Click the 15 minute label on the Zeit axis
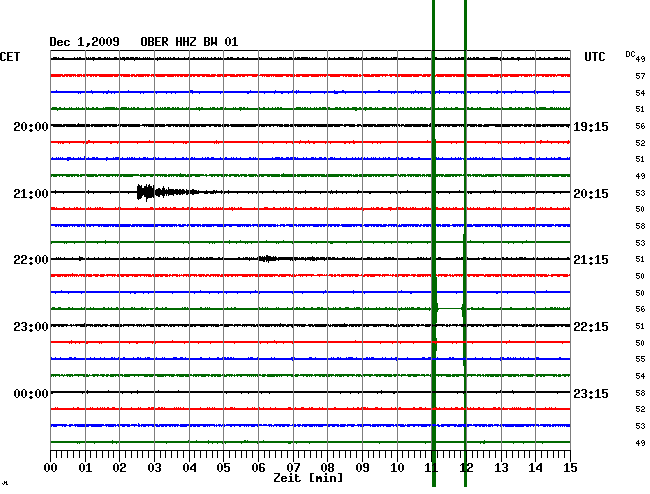650x494 pixels. coord(570,468)
